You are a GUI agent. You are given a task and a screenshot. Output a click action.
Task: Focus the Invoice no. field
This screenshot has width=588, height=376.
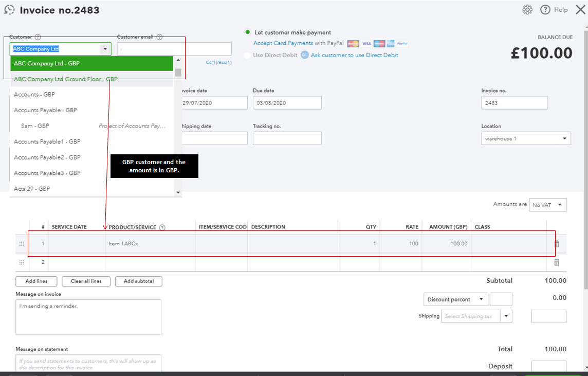pyautogui.click(x=514, y=103)
